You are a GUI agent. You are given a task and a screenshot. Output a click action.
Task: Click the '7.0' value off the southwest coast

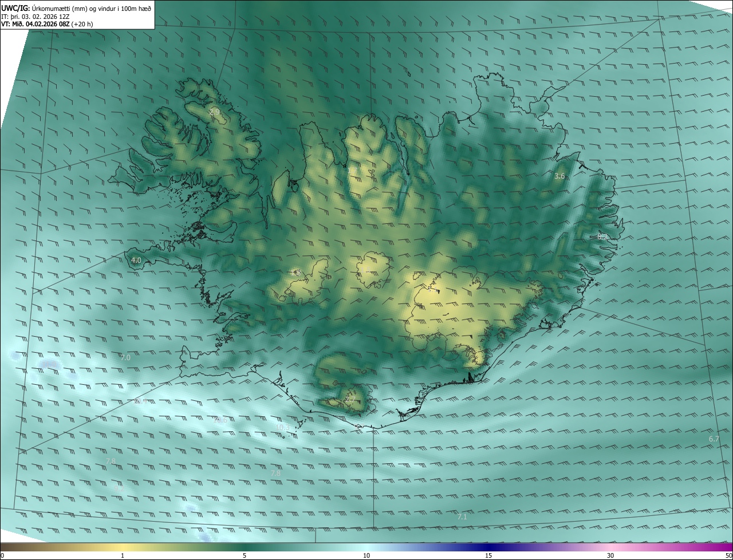(x=126, y=357)
